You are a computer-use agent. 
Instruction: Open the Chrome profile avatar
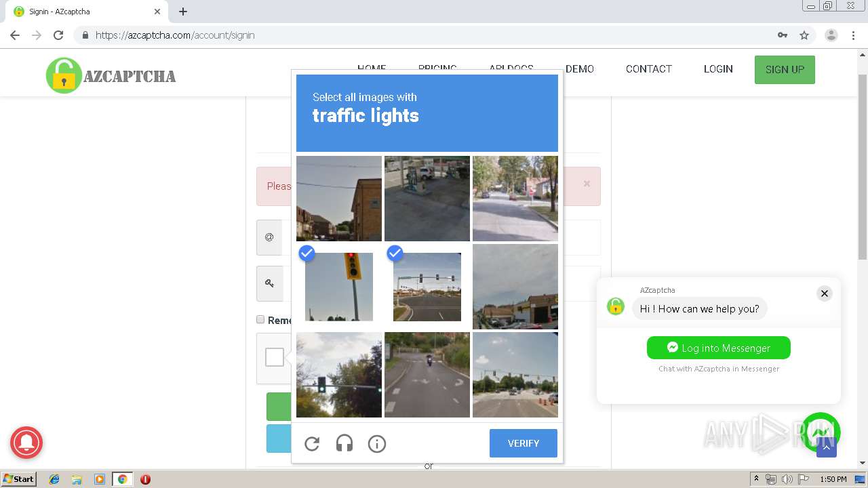(x=831, y=35)
